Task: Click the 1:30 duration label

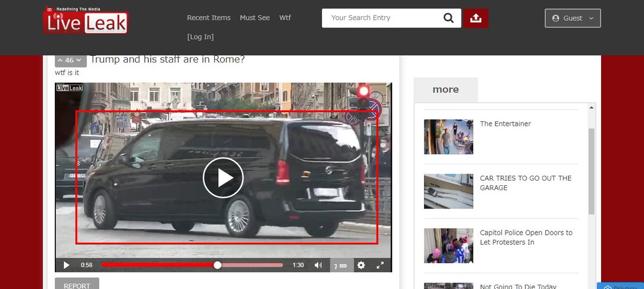Action: click(298, 265)
